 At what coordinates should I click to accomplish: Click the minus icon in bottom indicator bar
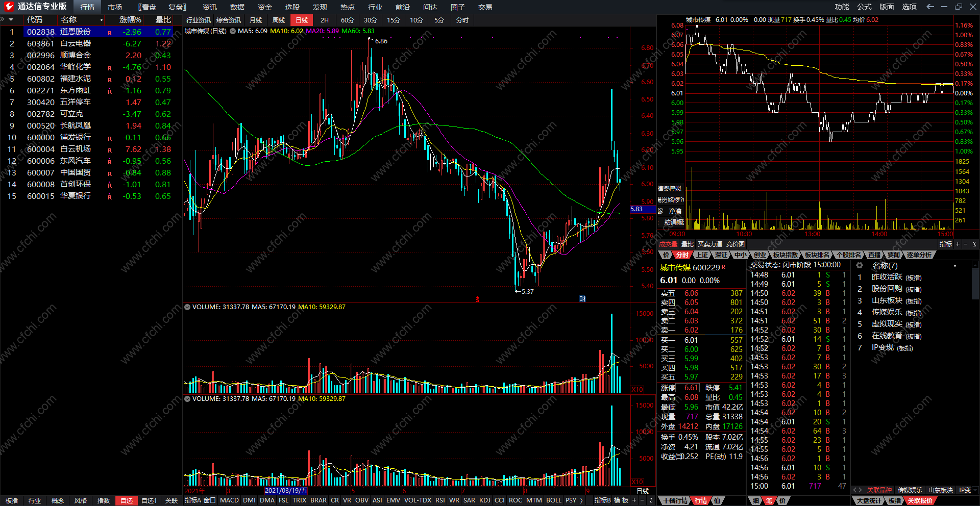642,500
